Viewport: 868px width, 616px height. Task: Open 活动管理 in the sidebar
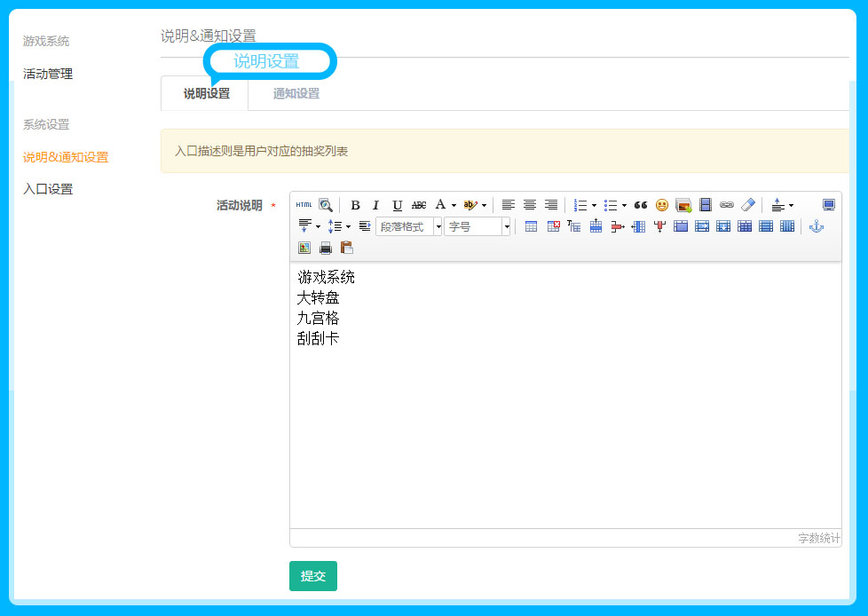(x=48, y=74)
